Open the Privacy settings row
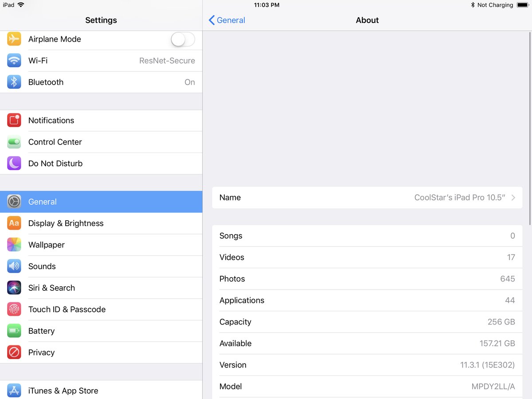This screenshot has height=399, width=532. [x=41, y=352]
